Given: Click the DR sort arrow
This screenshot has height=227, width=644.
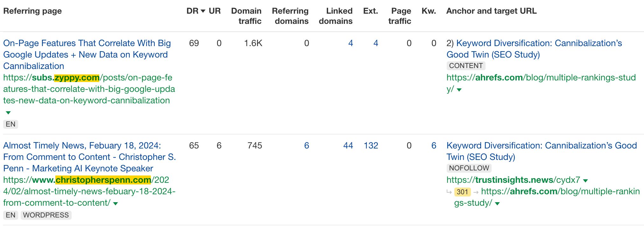Looking at the screenshot, I should (203, 11).
